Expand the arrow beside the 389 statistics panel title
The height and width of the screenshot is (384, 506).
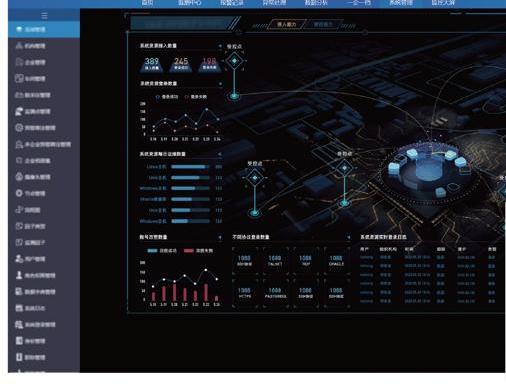(220, 46)
